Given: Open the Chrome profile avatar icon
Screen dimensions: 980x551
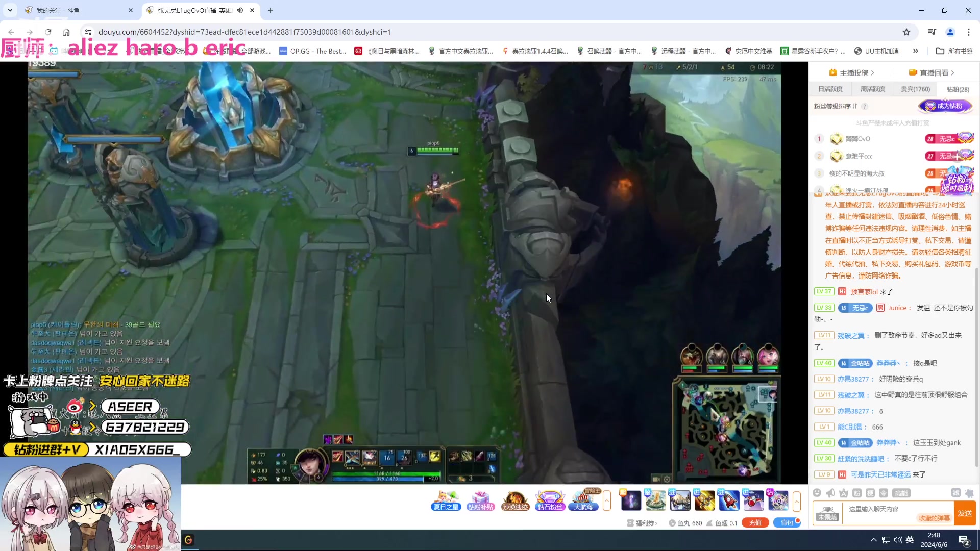Looking at the screenshot, I should 950,32.
